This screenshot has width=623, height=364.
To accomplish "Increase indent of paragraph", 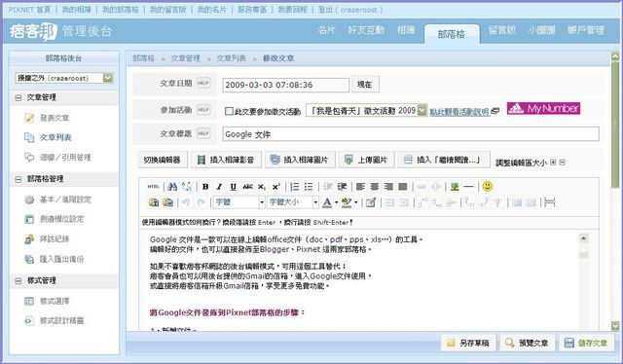I will 342,186.
